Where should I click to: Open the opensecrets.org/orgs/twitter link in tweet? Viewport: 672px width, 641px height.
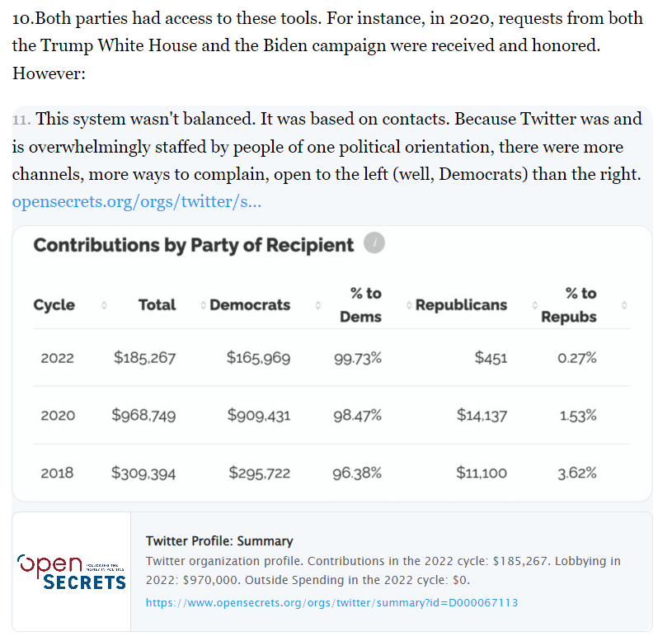click(136, 200)
